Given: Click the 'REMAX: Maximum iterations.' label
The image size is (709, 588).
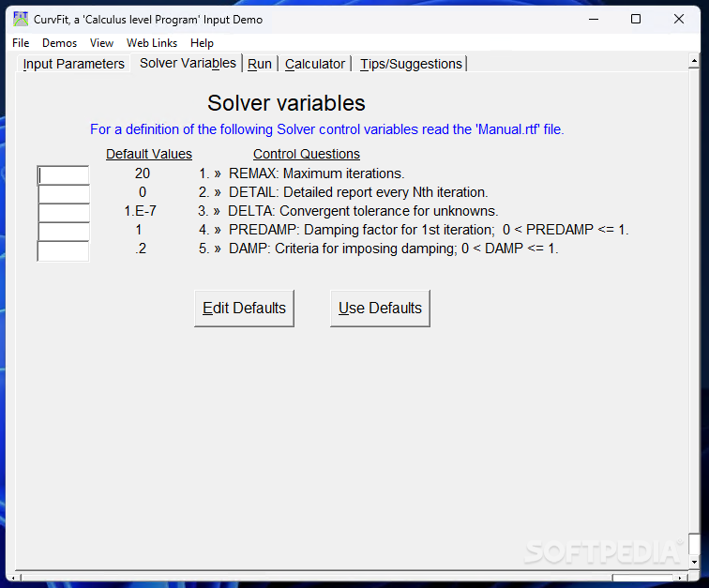Looking at the screenshot, I should click(x=317, y=173).
